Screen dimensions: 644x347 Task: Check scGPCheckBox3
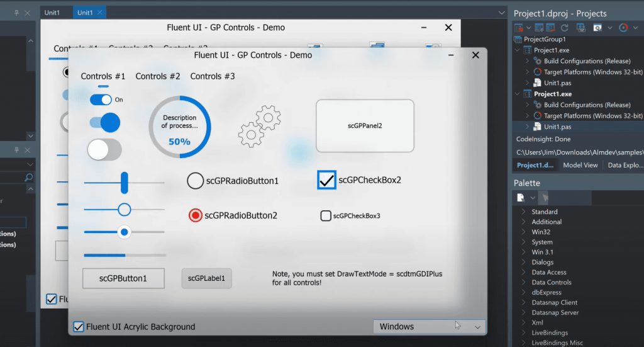(326, 215)
